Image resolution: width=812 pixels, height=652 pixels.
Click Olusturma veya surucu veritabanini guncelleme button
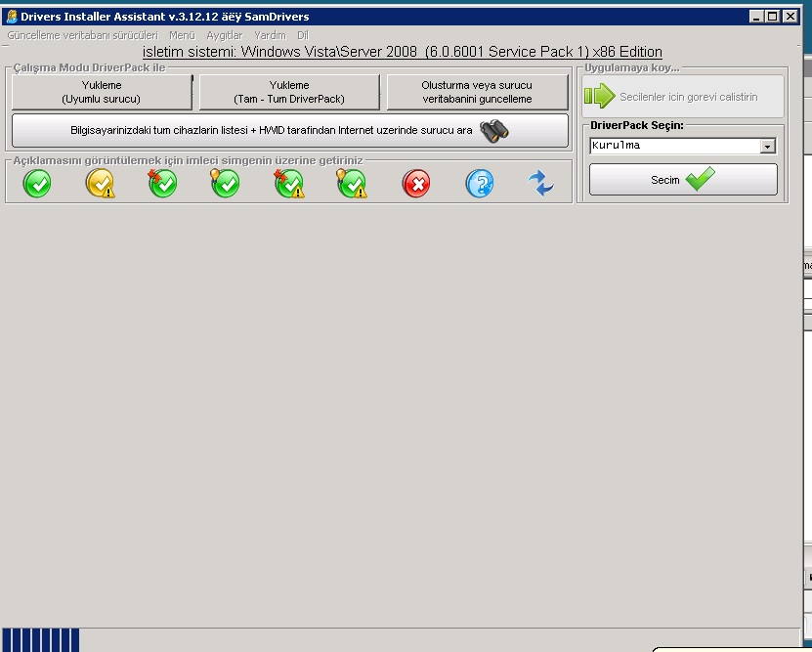click(x=477, y=92)
